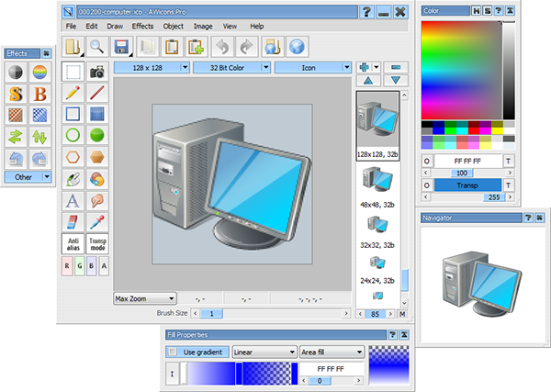Open the Image menu

[x=203, y=27]
